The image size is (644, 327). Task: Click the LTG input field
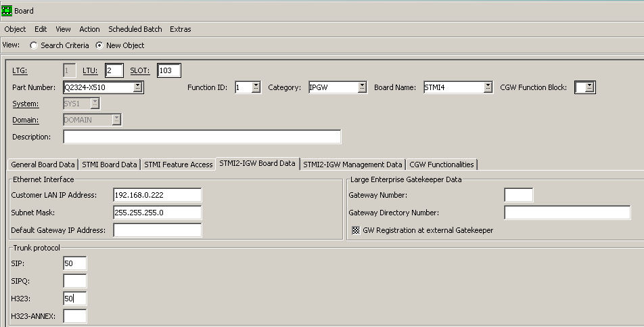70,70
